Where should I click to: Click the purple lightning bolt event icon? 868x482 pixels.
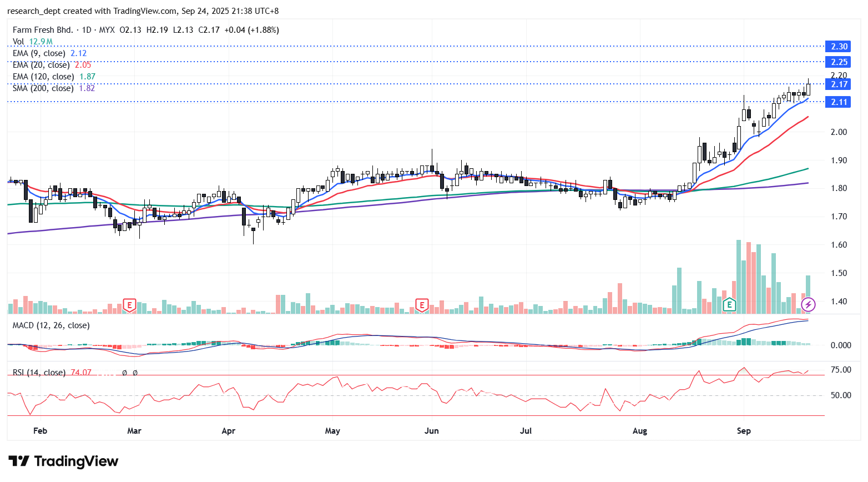809,304
